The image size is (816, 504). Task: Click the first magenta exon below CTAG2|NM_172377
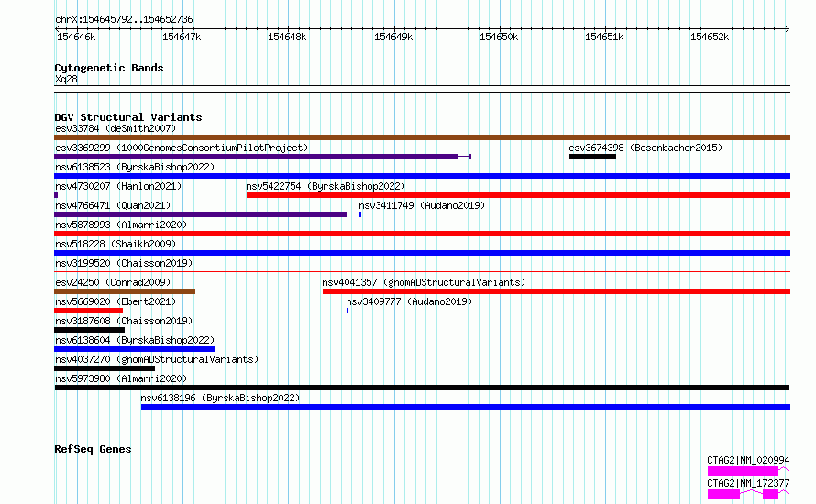[723, 494]
